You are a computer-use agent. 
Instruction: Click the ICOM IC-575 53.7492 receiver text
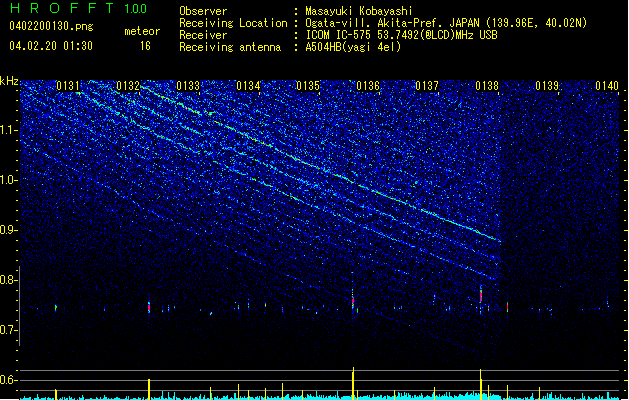pyautogui.click(x=401, y=35)
